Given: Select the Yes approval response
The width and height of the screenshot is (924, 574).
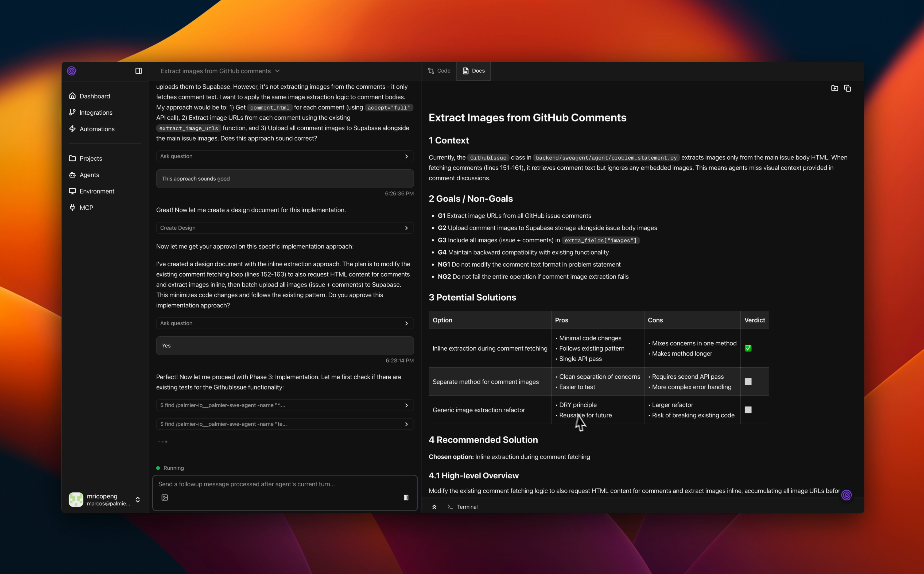Looking at the screenshot, I should pyautogui.click(x=284, y=346).
